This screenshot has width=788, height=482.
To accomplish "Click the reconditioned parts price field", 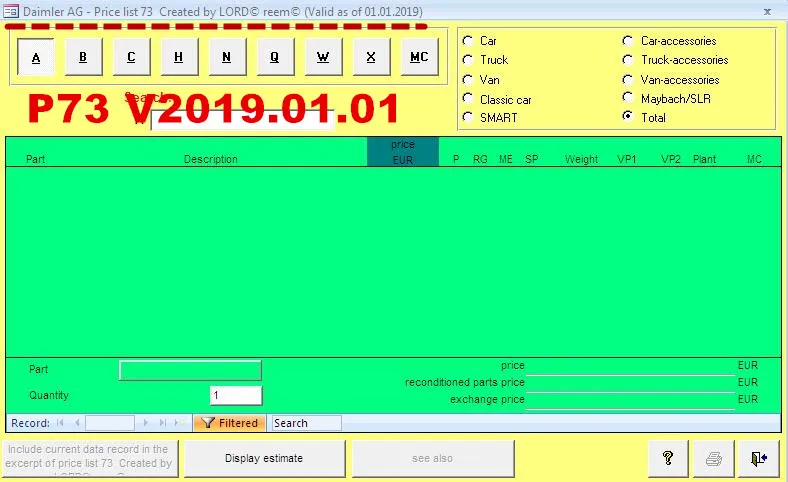I will coord(630,383).
